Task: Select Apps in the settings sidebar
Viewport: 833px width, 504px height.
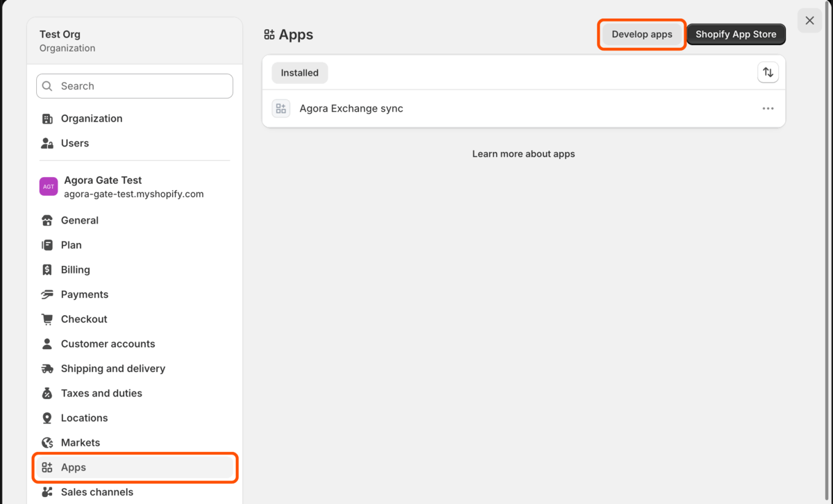Action: (x=135, y=467)
